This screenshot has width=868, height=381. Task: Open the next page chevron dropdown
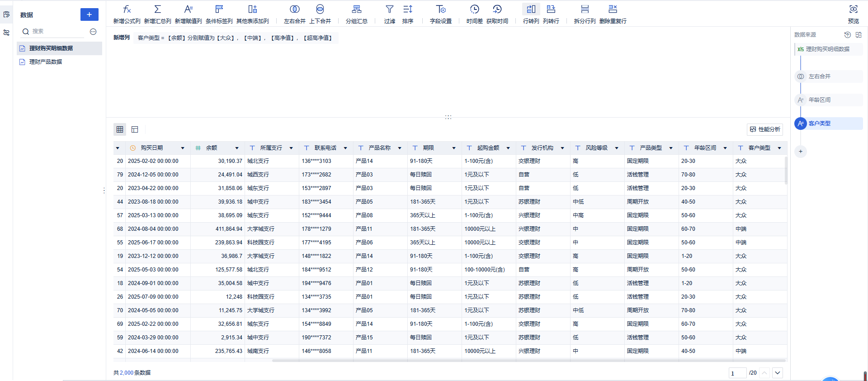pyautogui.click(x=778, y=373)
